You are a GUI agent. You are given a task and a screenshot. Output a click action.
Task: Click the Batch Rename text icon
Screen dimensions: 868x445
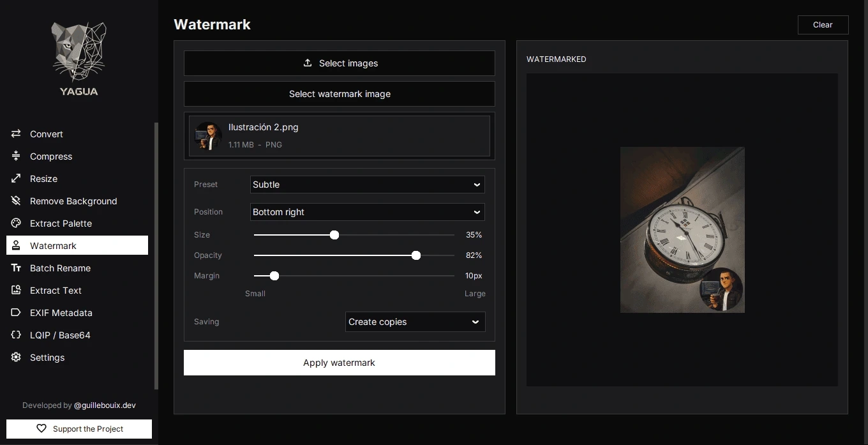pos(16,268)
